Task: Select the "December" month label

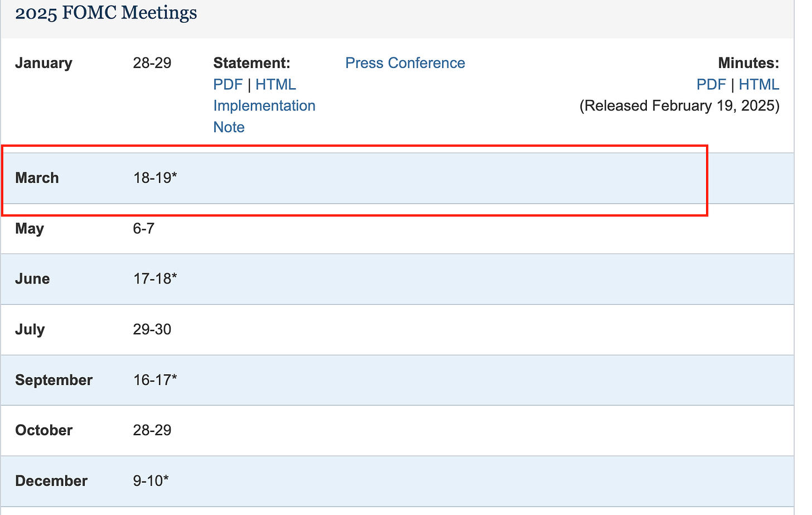Action: [51, 481]
